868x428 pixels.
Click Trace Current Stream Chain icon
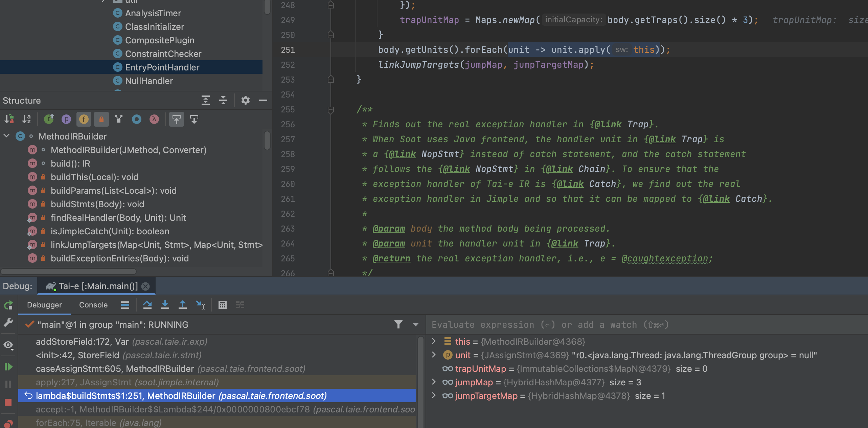pos(240,305)
